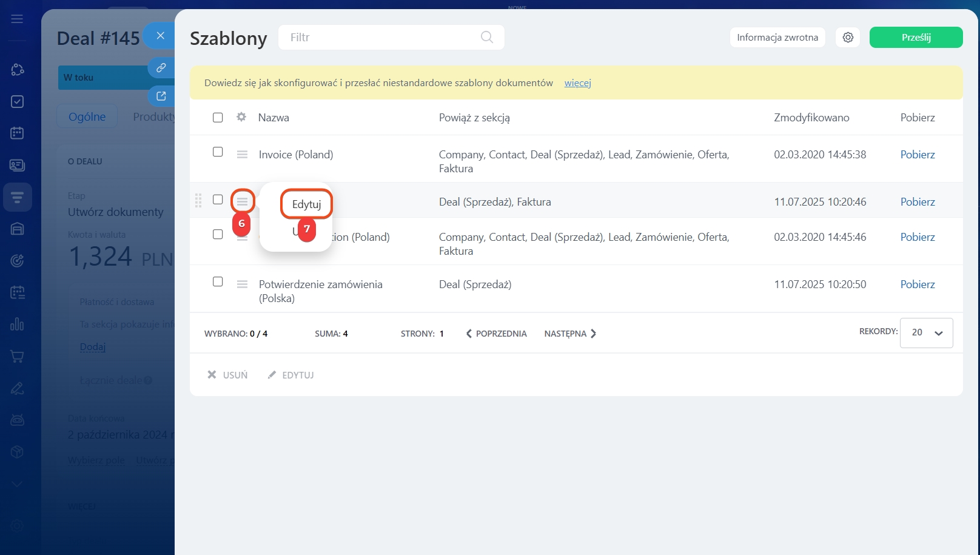Open hamburger menu for Invoice (Poland) row
The width and height of the screenshot is (980, 555).
242,155
